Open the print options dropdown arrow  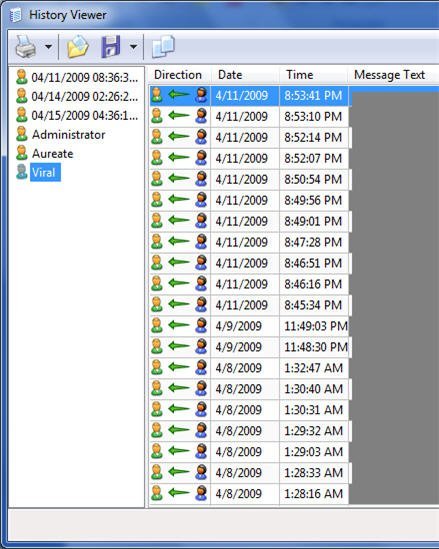tap(48, 46)
